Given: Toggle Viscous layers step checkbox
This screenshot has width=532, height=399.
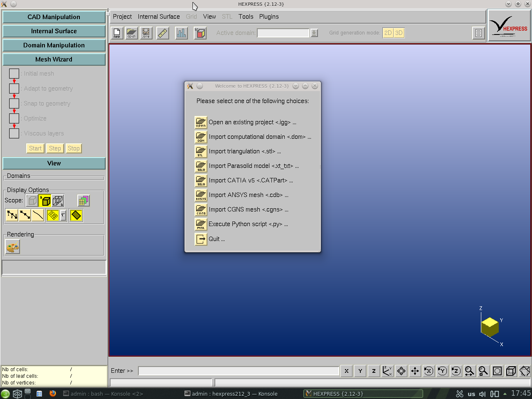Looking at the screenshot, I should click(14, 134).
